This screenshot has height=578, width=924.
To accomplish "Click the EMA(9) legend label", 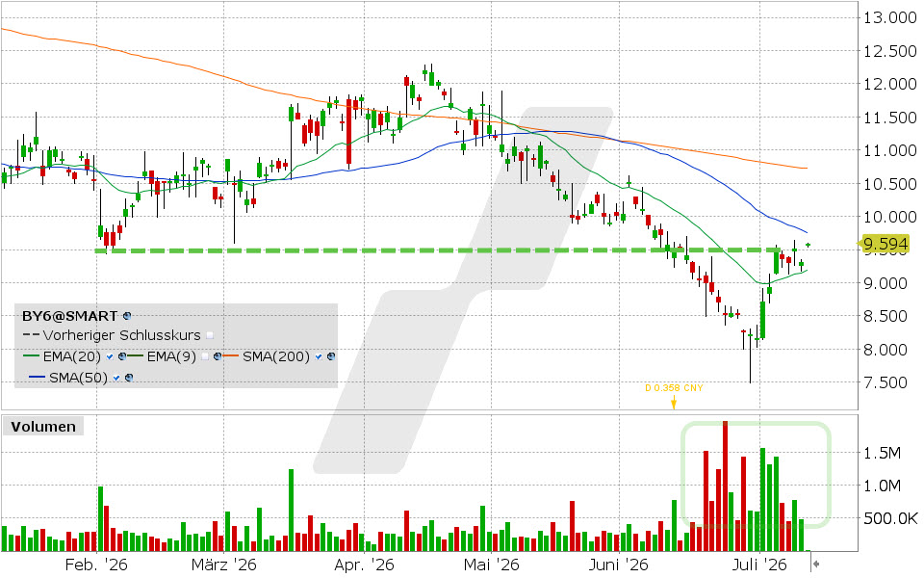I will [x=171, y=356].
